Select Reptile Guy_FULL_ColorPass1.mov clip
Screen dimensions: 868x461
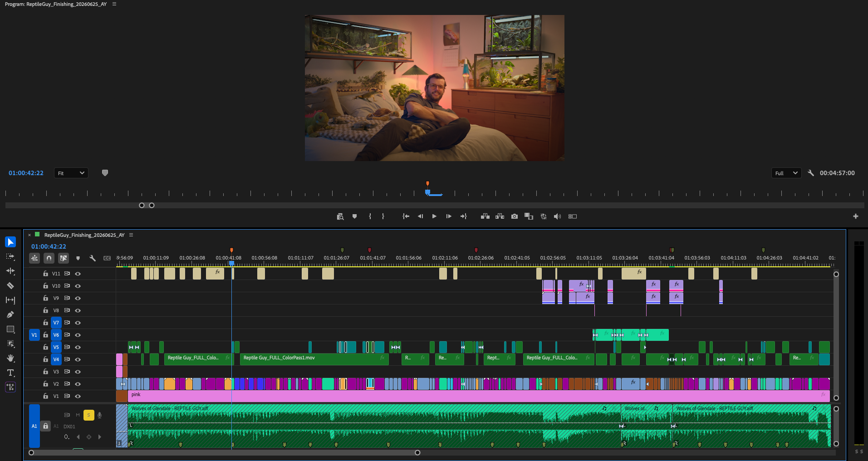click(x=314, y=359)
